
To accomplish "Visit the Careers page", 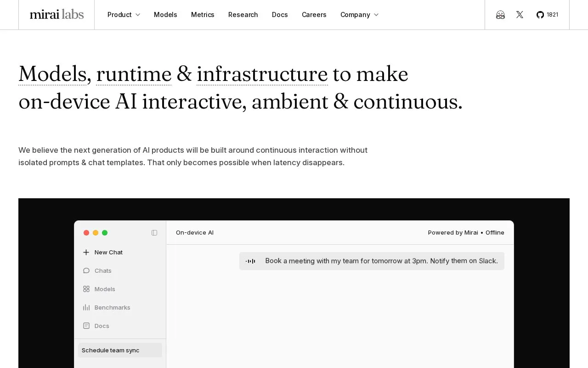I will [314, 15].
